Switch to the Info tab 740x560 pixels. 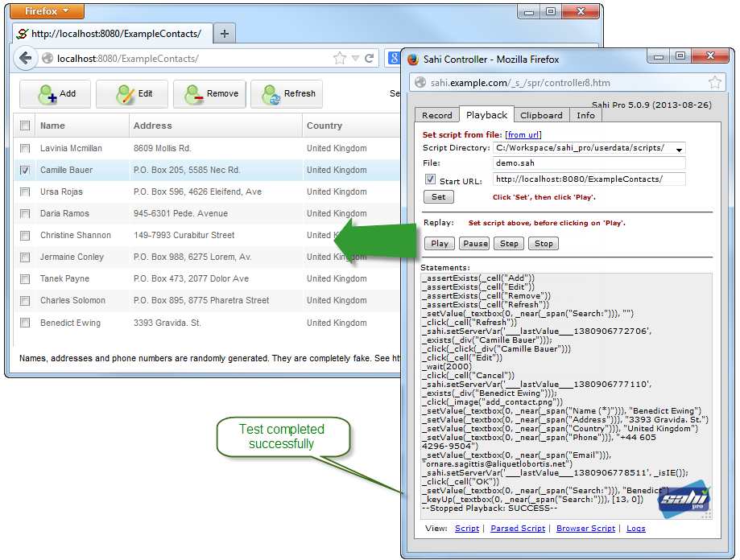pyautogui.click(x=585, y=115)
